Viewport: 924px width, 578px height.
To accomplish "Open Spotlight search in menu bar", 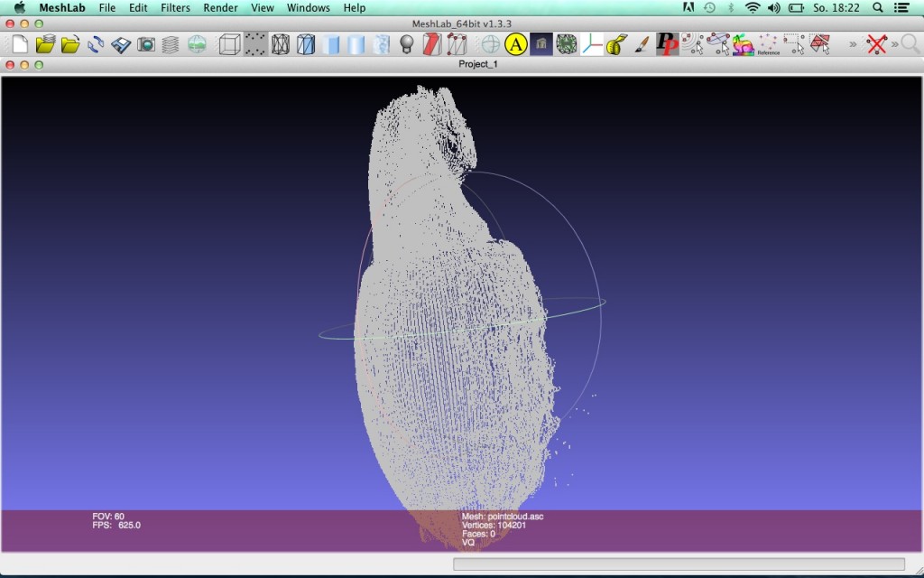I will pos(877,7).
